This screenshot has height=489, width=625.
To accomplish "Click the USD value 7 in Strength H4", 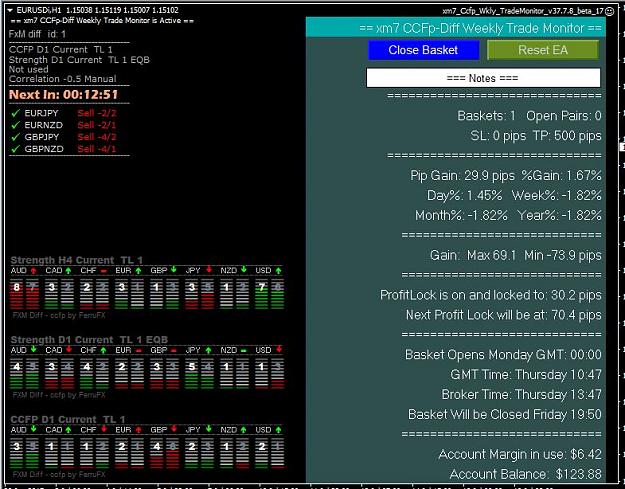I will click(261, 287).
